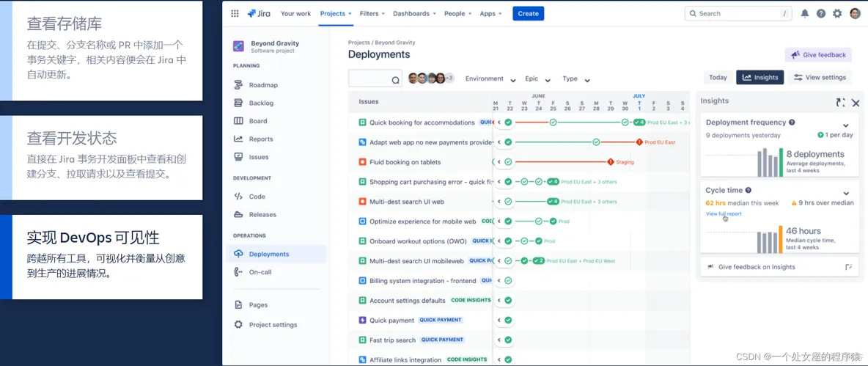Click the 查看开发状态 card
Image resolution: width=868 pixels, height=366 pixels.
pos(101,158)
